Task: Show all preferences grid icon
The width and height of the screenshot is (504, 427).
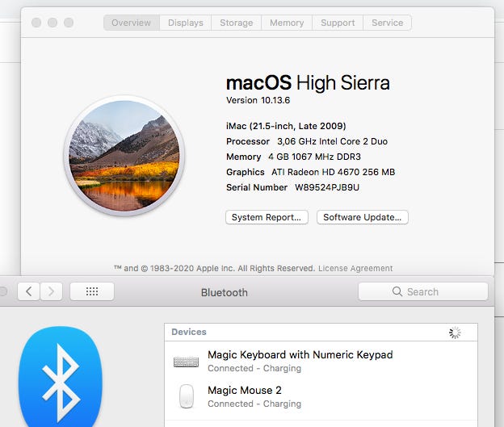Action: 92,291
